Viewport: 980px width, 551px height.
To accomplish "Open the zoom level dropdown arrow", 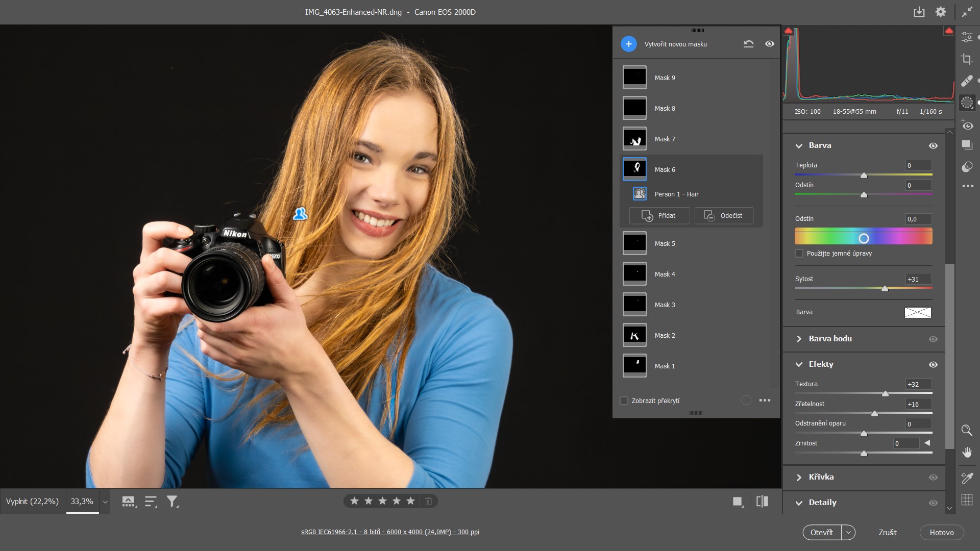I will click(105, 502).
